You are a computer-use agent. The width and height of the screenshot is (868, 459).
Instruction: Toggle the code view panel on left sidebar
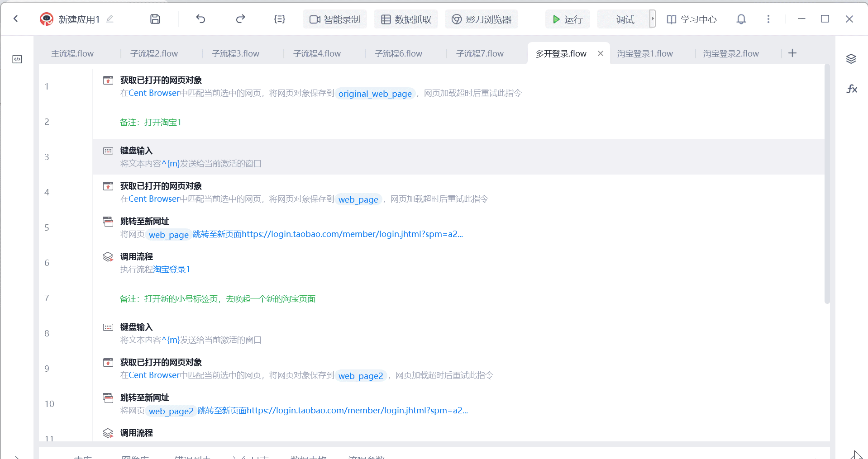pyautogui.click(x=17, y=59)
